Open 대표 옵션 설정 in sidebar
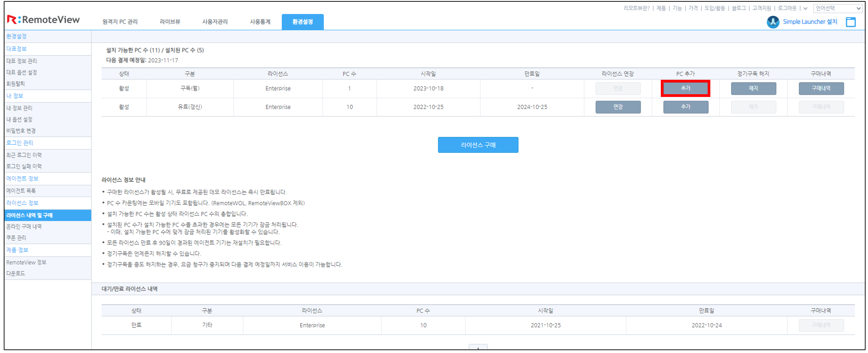The height and width of the screenshot is (353, 868). pyautogui.click(x=22, y=72)
